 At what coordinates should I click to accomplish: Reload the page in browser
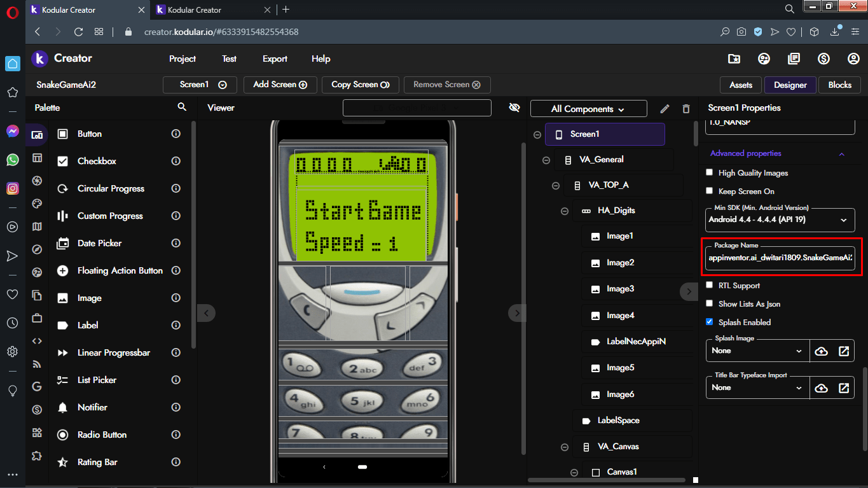78,32
